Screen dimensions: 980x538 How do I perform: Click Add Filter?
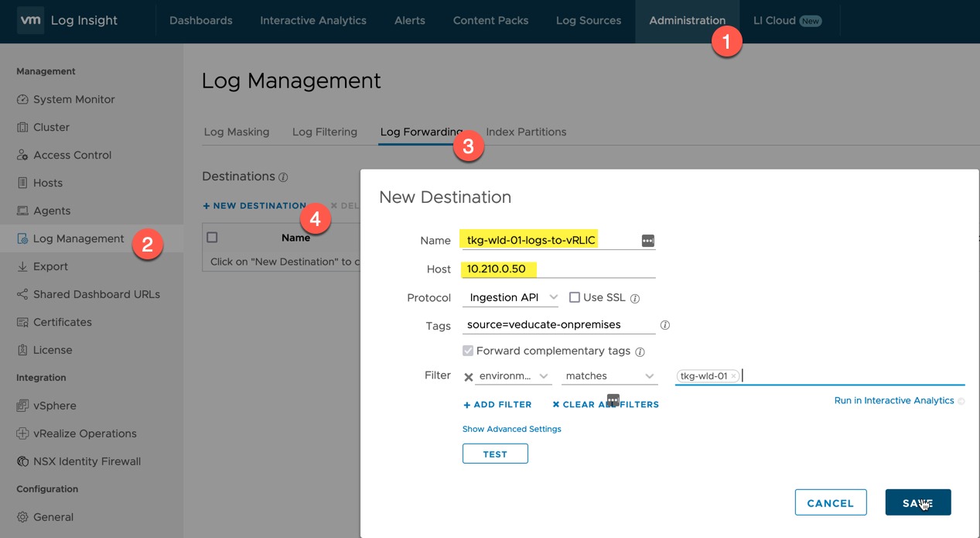(x=497, y=405)
